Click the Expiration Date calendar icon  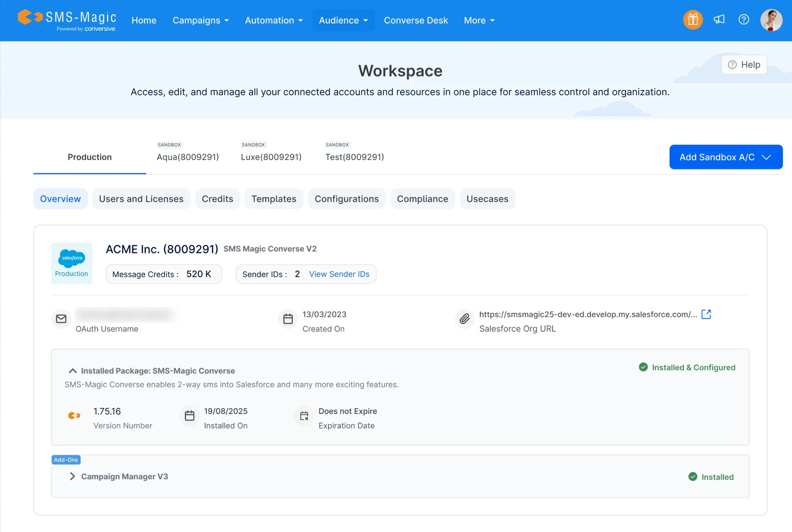304,415
